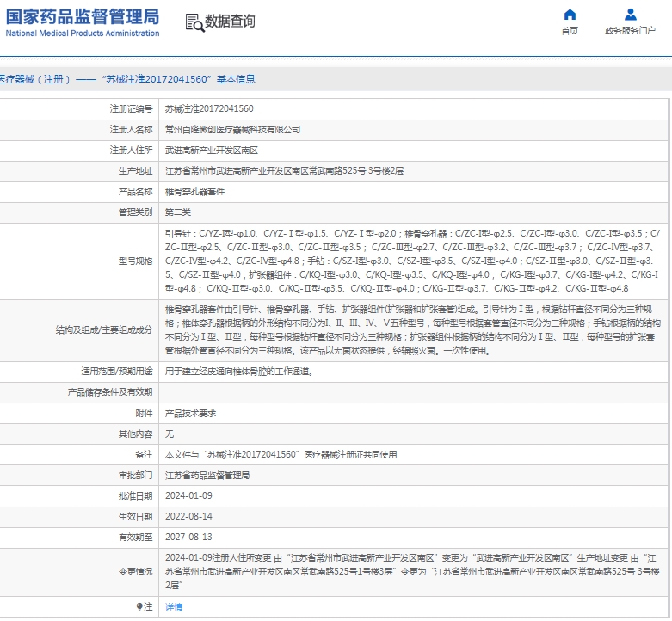Click the 变更情况 change description text
672x621 pixels.
(x=413, y=571)
